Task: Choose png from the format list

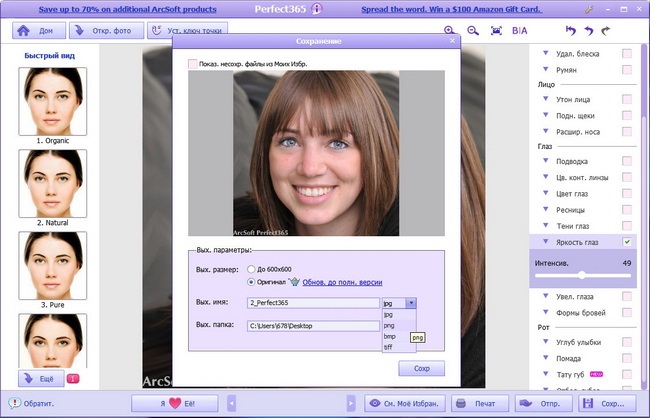Action: coord(399,326)
